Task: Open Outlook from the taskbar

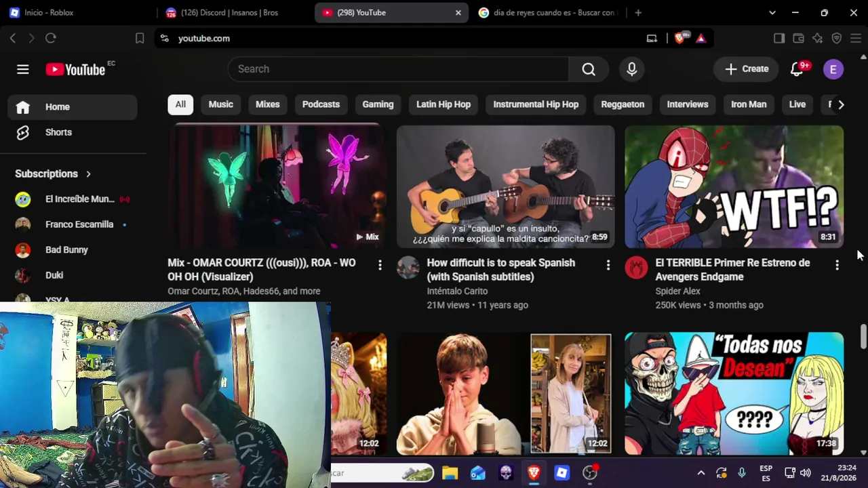Action: pos(478,473)
